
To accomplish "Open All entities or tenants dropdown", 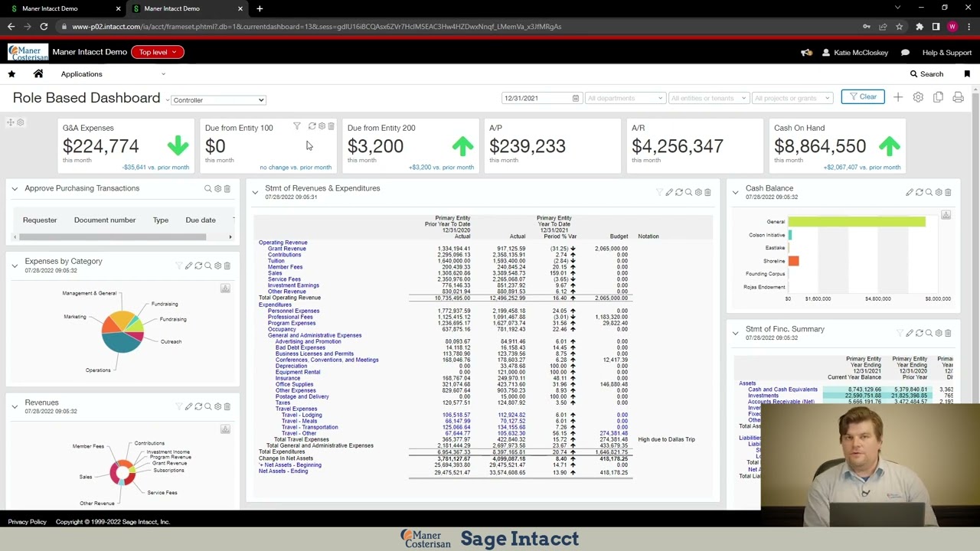I will (x=707, y=98).
